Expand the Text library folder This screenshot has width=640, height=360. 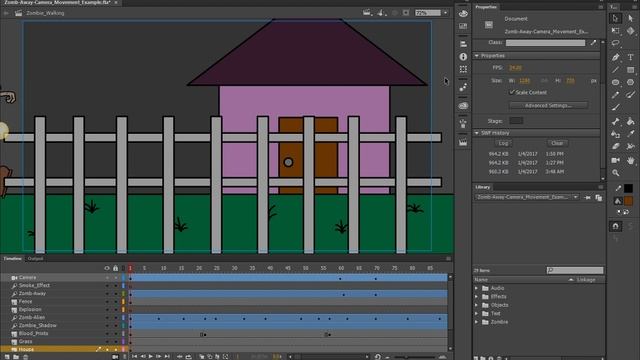click(476, 313)
